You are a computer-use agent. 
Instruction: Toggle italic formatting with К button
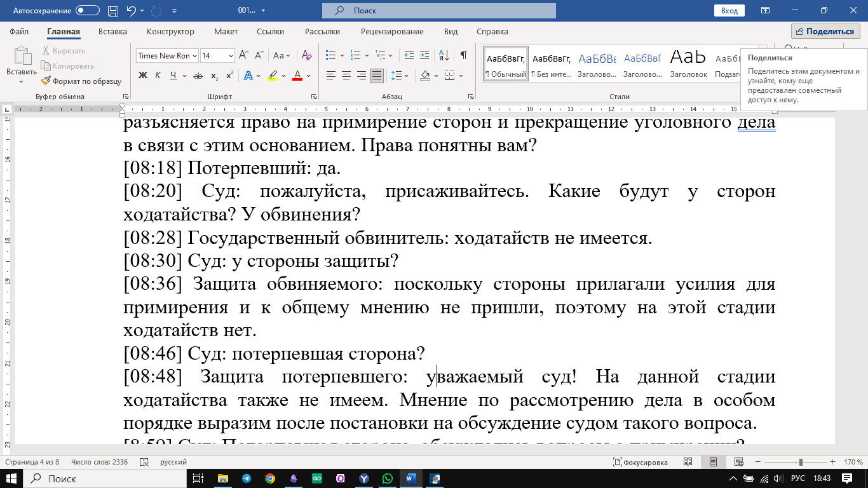pyautogui.click(x=158, y=76)
